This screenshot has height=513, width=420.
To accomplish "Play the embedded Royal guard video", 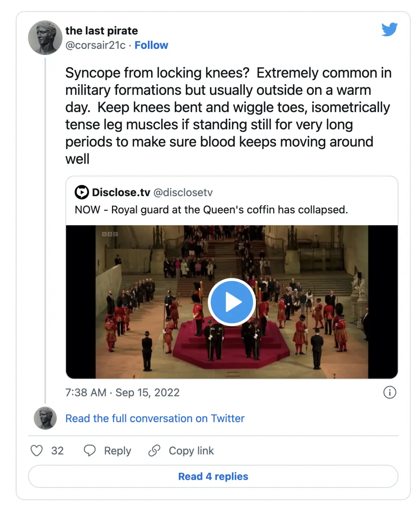I will coord(231,302).
